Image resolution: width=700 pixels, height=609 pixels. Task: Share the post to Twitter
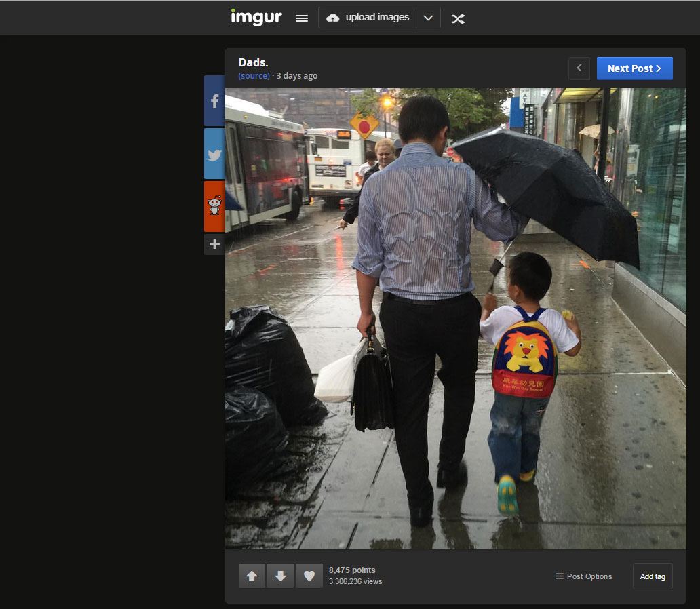[214, 154]
